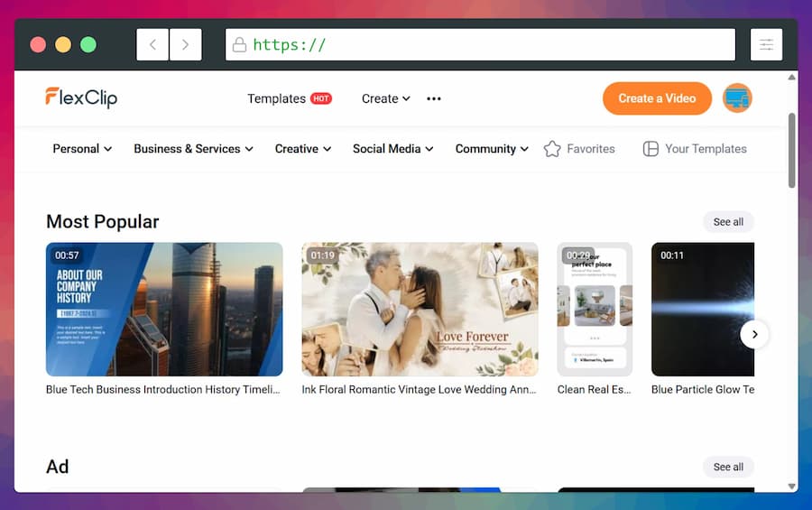Click the Most Popular heading
Viewport: 812px width, 510px height.
click(103, 222)
